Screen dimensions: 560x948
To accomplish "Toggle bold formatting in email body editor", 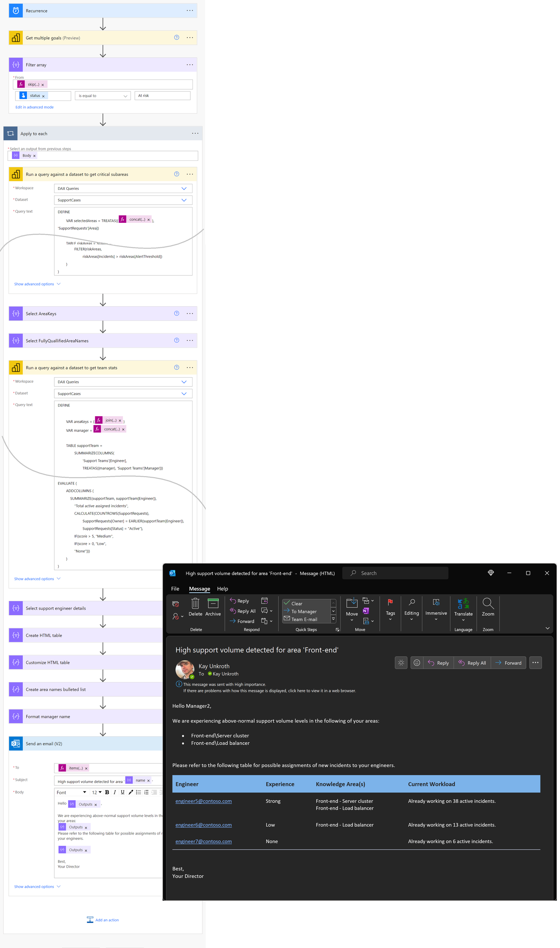I will point(107,792).
